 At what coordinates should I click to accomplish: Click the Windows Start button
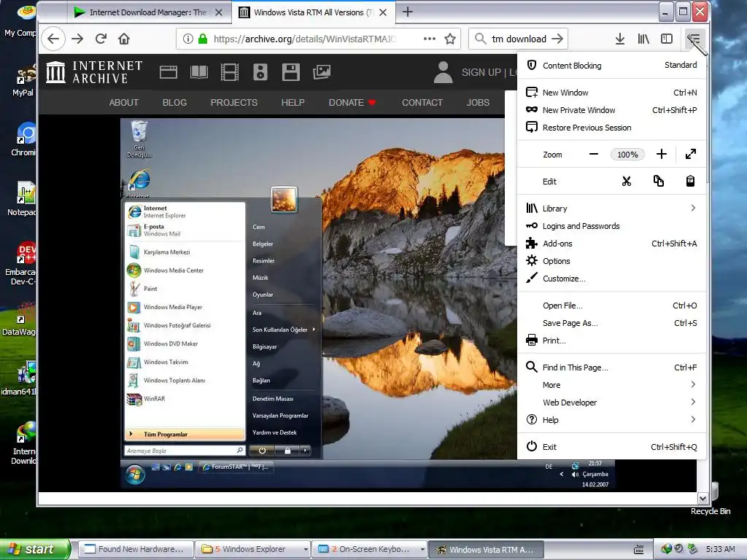(x=35, y=549)
